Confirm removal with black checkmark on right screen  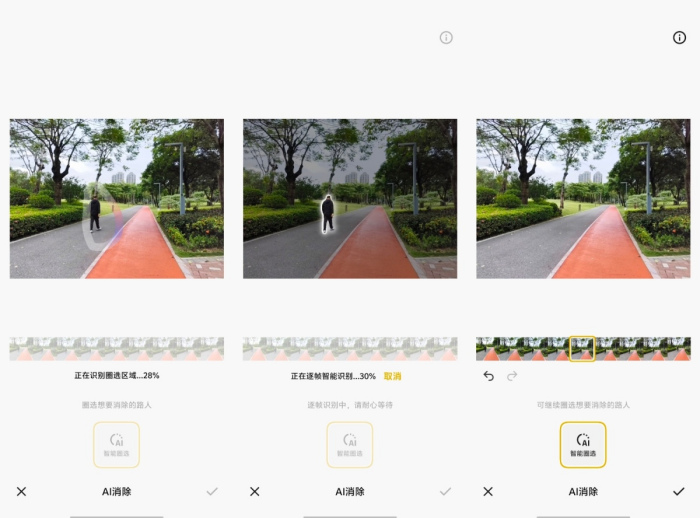679,492
